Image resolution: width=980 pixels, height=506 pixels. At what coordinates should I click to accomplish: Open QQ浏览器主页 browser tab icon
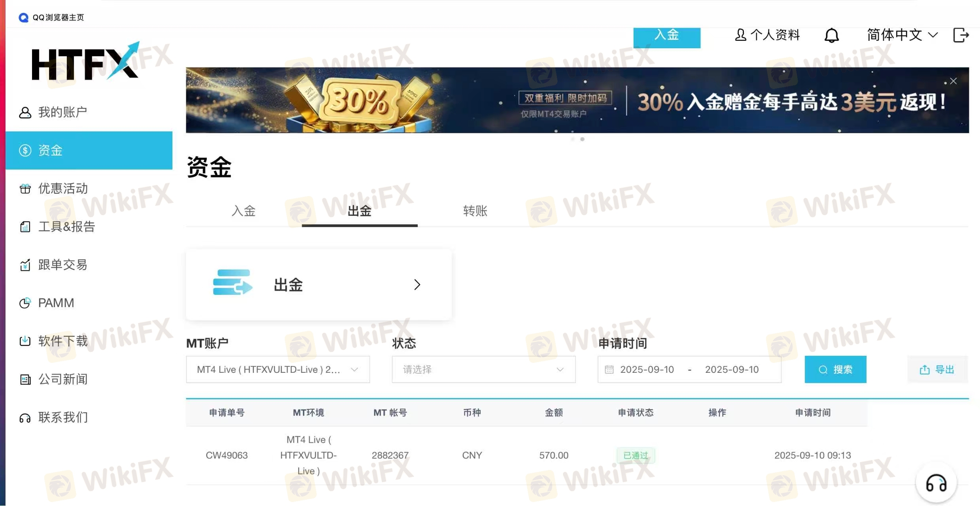tap(24, 17)
